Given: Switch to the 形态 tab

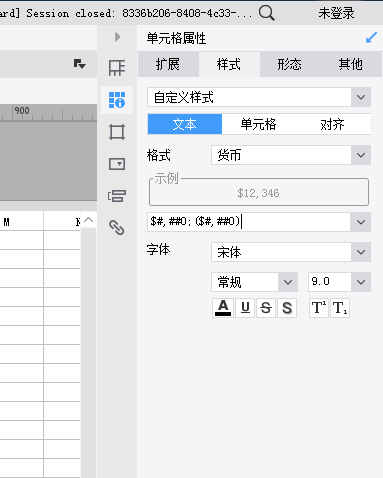Looking at the screenshot, I should tap(290, 64).
